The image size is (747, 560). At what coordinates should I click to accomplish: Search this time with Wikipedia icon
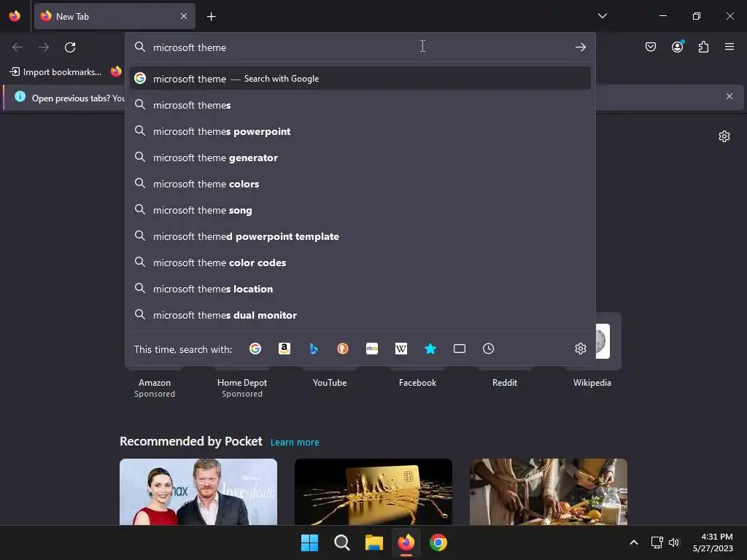401,349
